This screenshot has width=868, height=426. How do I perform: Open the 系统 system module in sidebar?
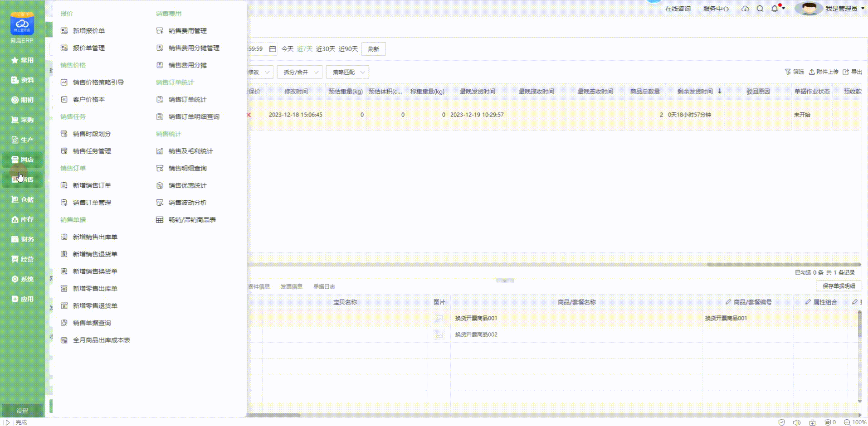[22, 279]
